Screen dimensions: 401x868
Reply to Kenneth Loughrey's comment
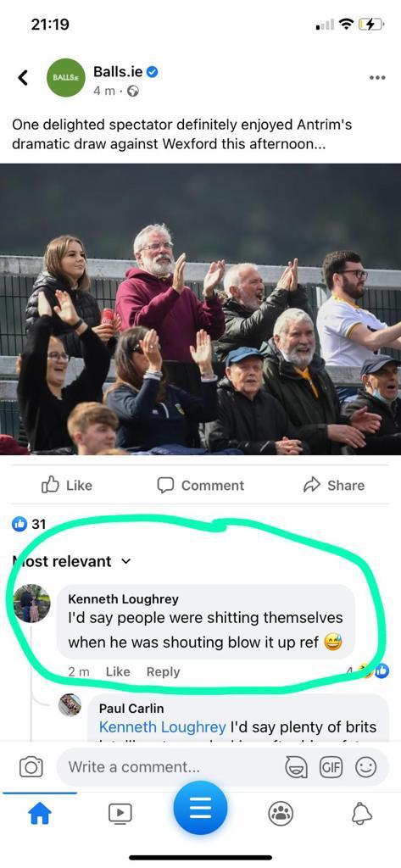click(163, 671)
